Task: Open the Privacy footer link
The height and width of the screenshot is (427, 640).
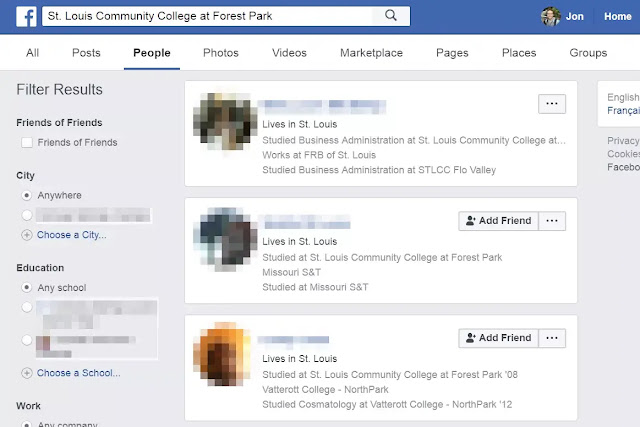Action: pyautogui.click(x=623, y=140)
